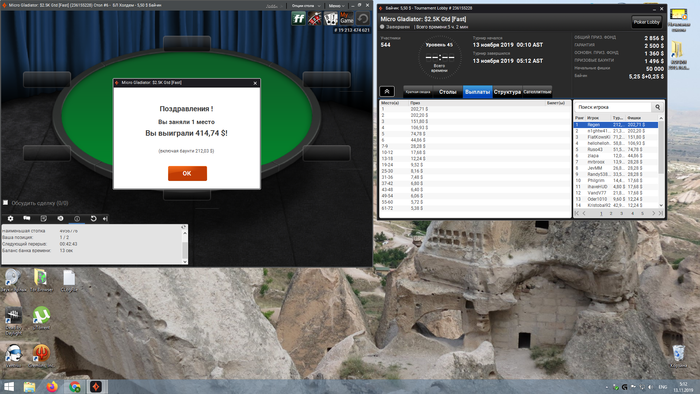Sort players by 'Фишки' column header

click(641, 118)
